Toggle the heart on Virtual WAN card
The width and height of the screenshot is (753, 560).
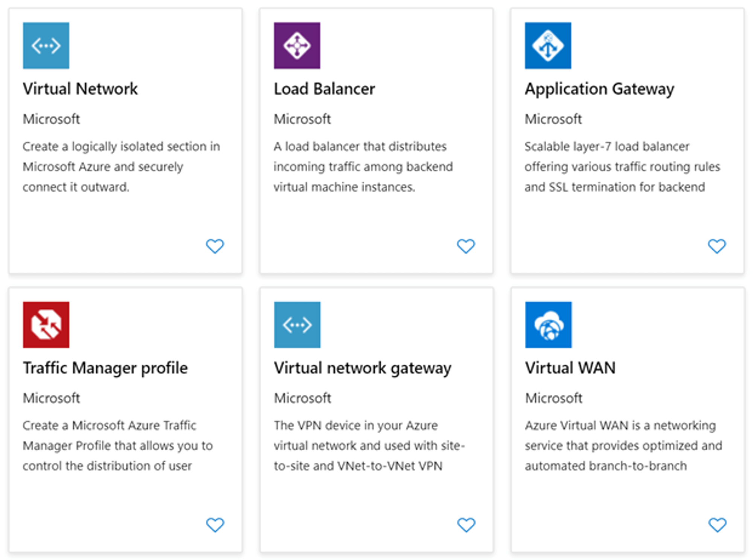coord(717,525)
